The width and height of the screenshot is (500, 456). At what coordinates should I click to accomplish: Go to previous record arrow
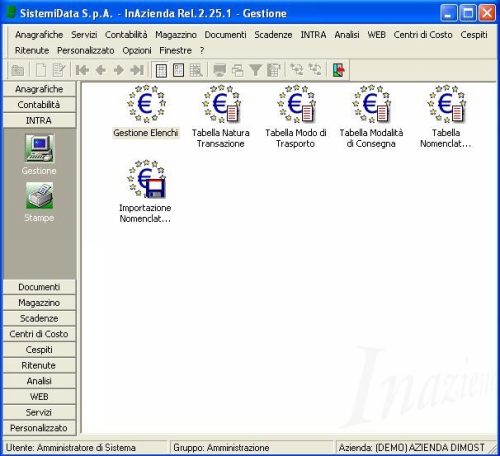[101, 70]
